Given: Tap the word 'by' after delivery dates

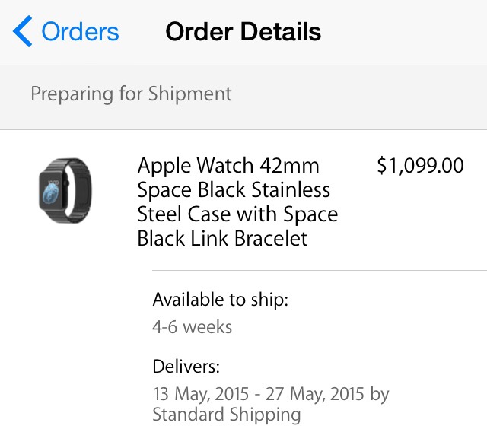Looking at the screenshot, I should (379, 394).
